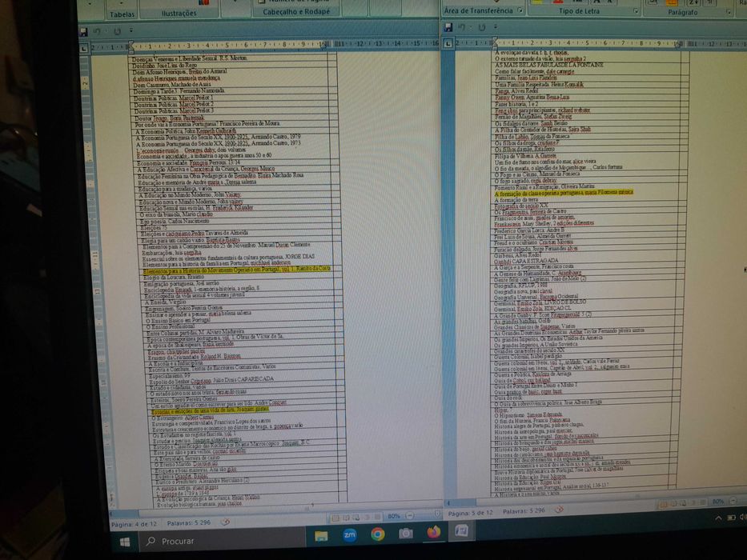Image resolution: width=747 pixels, height=560 pixels.
Task: Open Tipo de Letra dialog launcher
Action: click(636, 11)
